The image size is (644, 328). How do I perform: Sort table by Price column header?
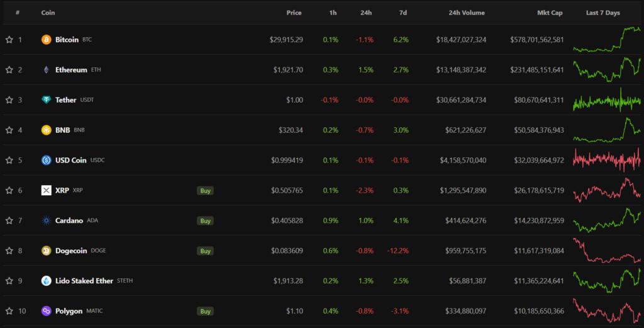click(x=294, y=13)
